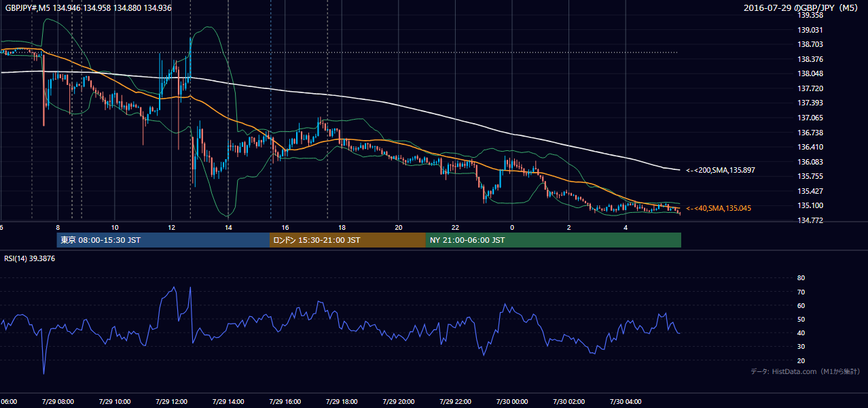The height and width of the screenshot is (408, 868).
Task: Select the Tokyo 08:00-15:30 JST session bar
Action: (163, 240)
